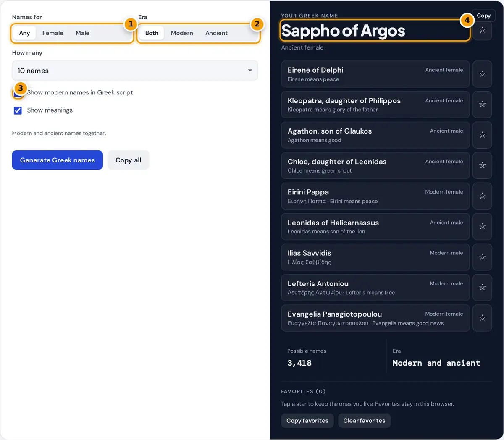Toggle Show modern names in Greek script
This screenshot has width=504, height=440.
coord(18,93)
